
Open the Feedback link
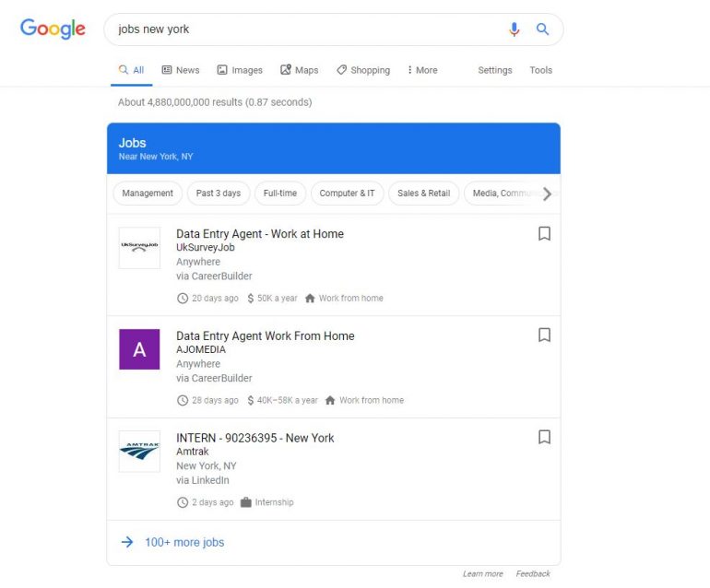click(533, 574)
